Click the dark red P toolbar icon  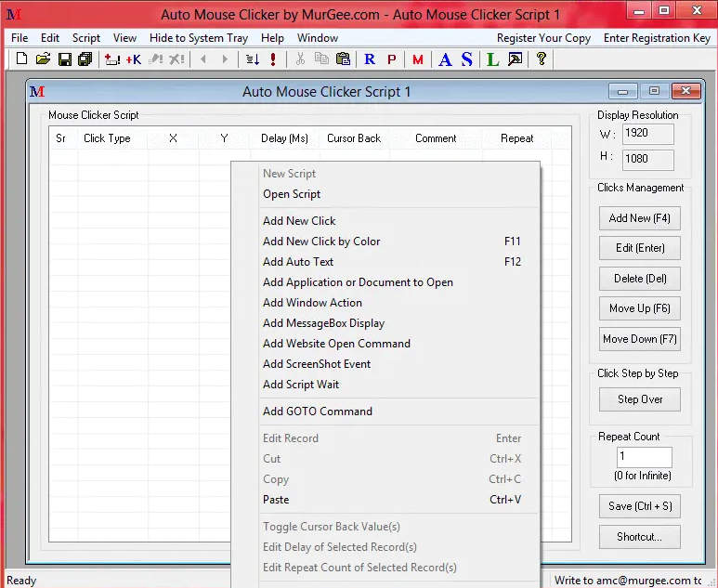click(392, 59)
